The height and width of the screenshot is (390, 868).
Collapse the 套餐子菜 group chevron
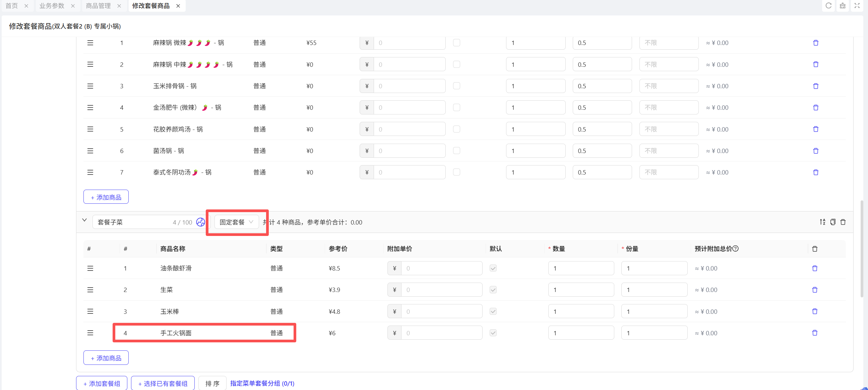[84, 220]
